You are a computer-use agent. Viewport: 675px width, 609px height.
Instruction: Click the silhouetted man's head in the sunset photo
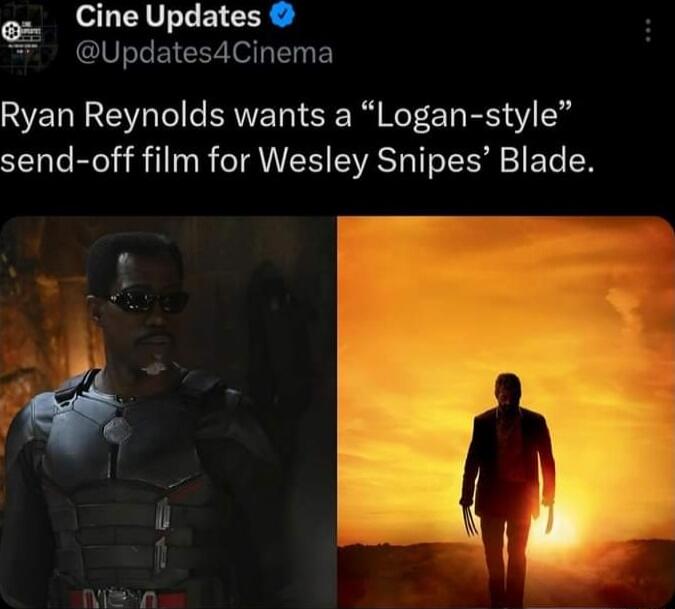508,388
